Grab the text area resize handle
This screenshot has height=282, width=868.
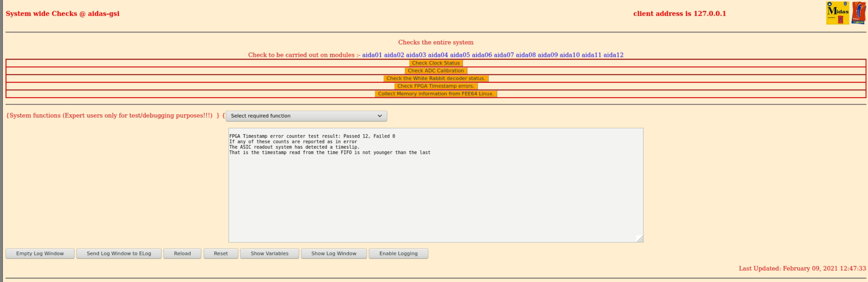[x=640, y=239]
